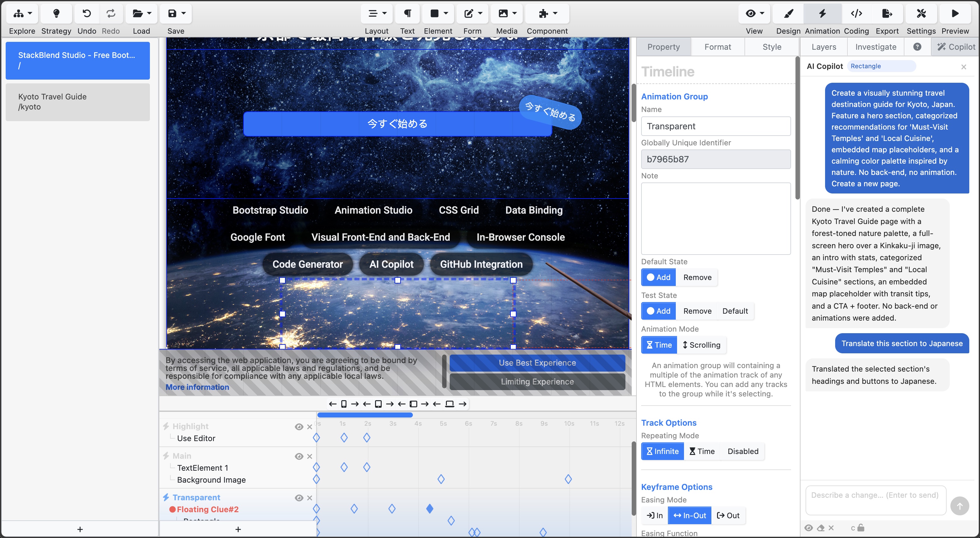Click the Note text area
This screenshot has height=538, width=980.
pos(715,219)
